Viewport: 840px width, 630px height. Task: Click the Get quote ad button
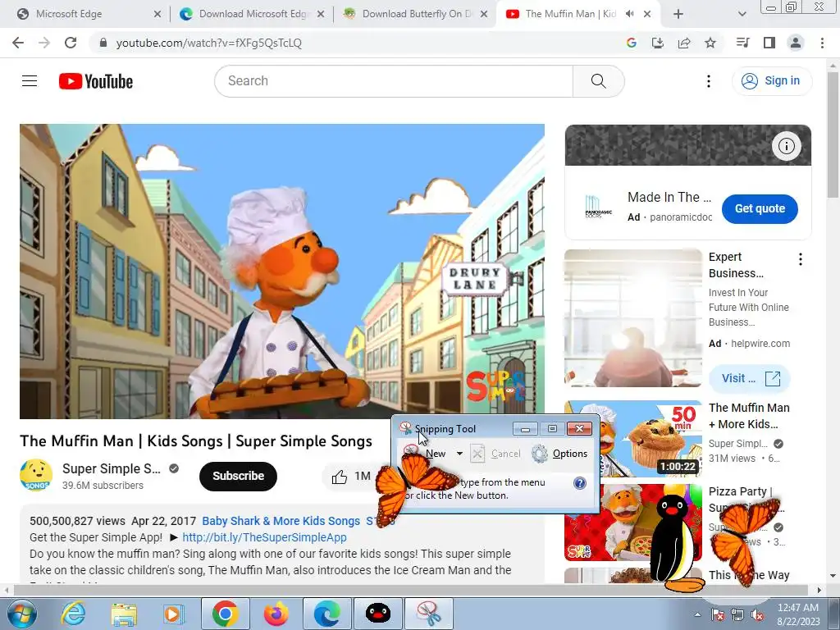click(760, 209)
